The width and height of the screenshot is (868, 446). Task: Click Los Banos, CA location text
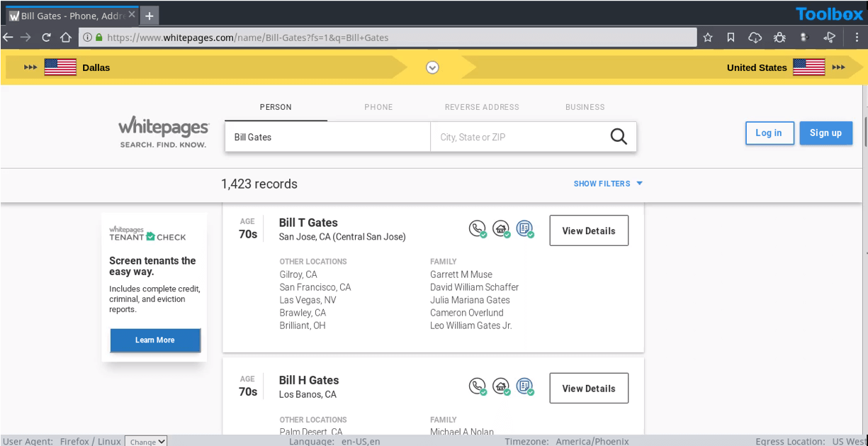pos(308,394)
